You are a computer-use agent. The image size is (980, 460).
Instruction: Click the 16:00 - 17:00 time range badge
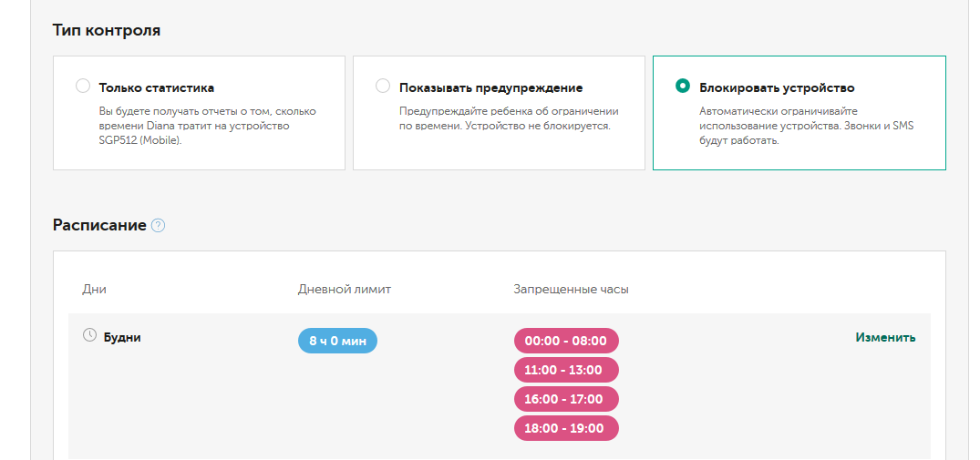click(x=565, y=399)
